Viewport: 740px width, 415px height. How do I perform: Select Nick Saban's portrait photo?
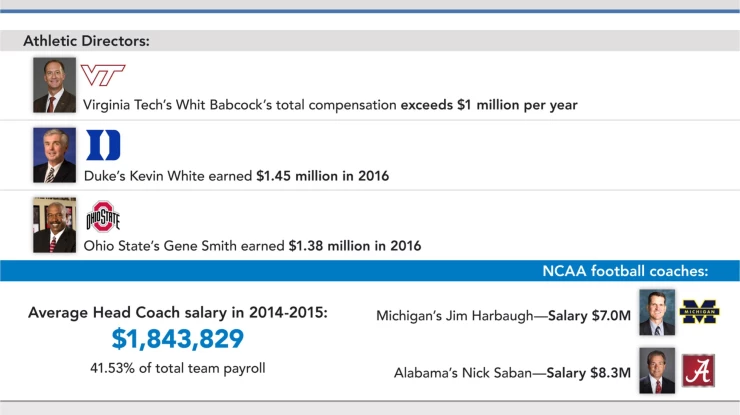[x=657, y=371]
